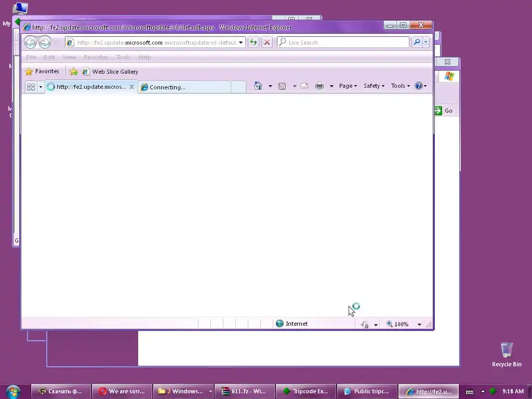Click the Home page icon
The height and width of the screenshot is (399, 532).
tap(258, 86)
